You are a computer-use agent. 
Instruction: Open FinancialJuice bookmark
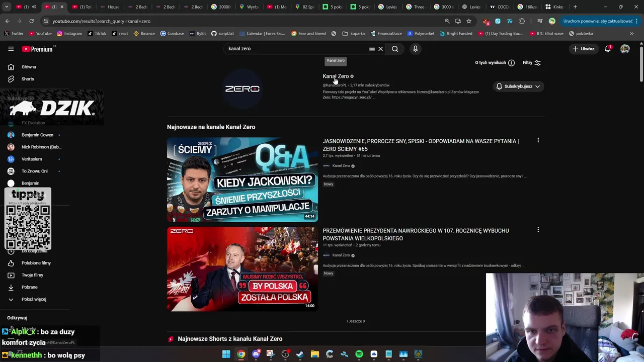click(x=386, y=33)
